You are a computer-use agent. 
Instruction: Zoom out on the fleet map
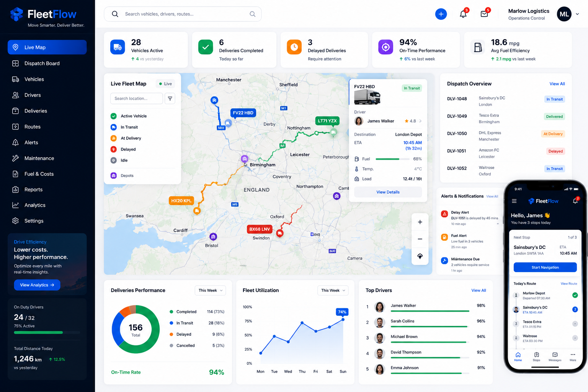(420, 239)
